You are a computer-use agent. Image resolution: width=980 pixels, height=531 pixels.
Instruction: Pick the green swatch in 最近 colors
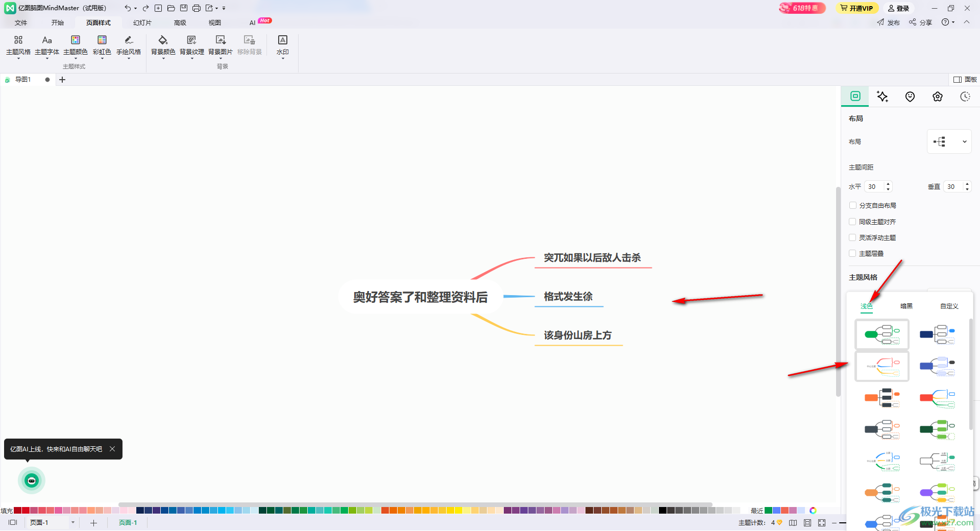pos(768,511)
